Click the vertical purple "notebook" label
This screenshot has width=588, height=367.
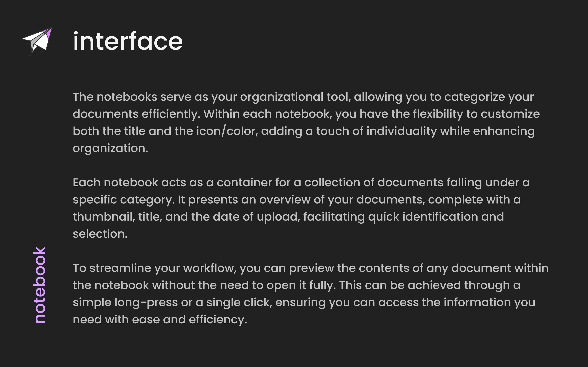40,285
